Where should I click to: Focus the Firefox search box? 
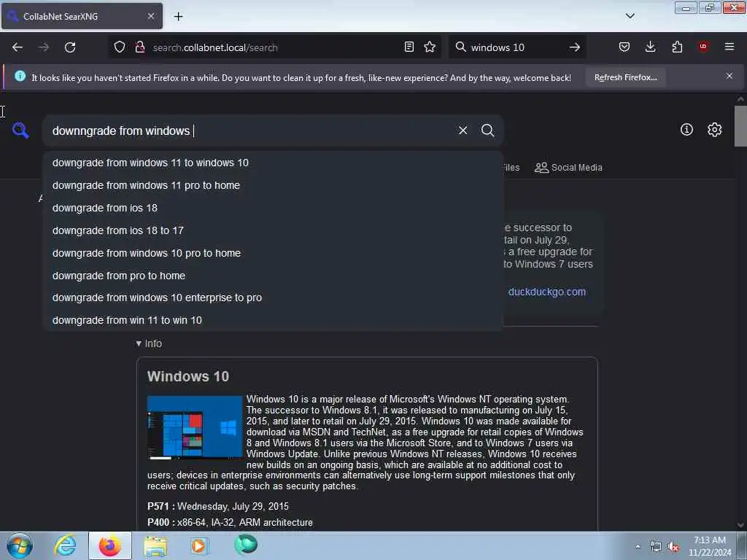tap(516, 47)
